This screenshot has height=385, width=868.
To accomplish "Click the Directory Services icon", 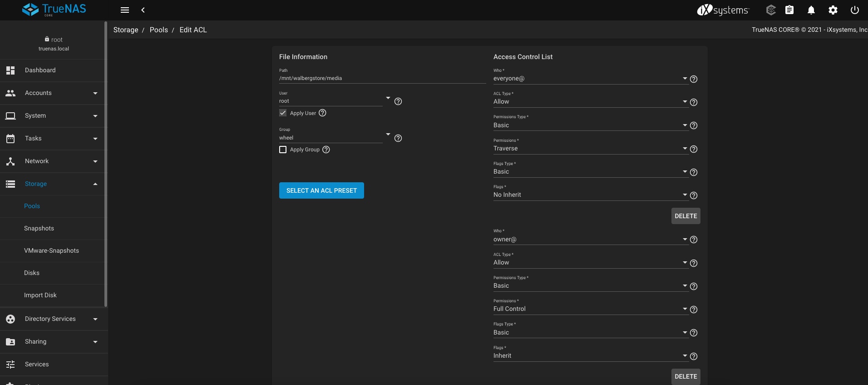I will (10, 319).
